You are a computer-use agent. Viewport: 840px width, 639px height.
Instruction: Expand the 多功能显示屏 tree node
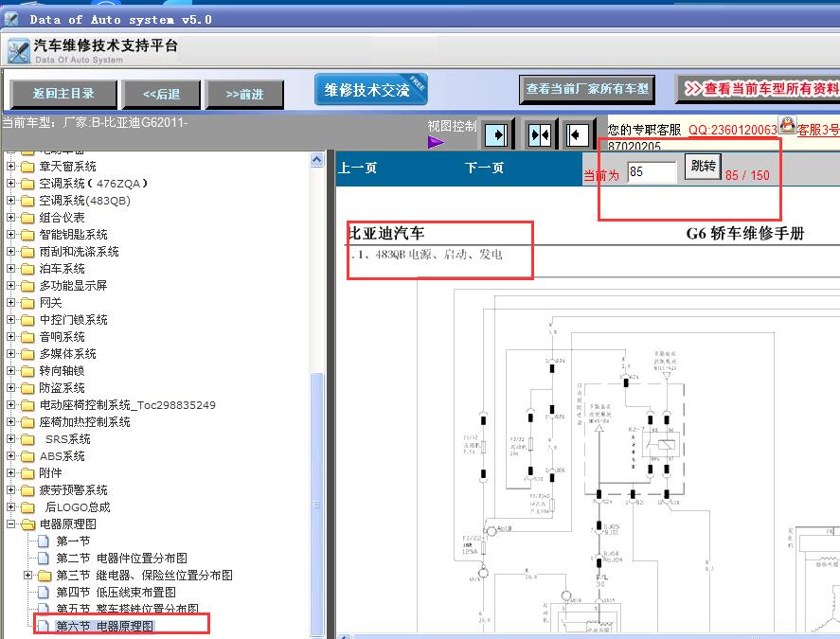[x=10, y=286]
